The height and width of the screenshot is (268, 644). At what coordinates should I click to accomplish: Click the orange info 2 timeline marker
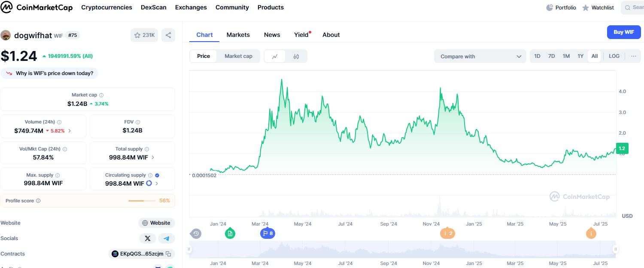[447, 234]
